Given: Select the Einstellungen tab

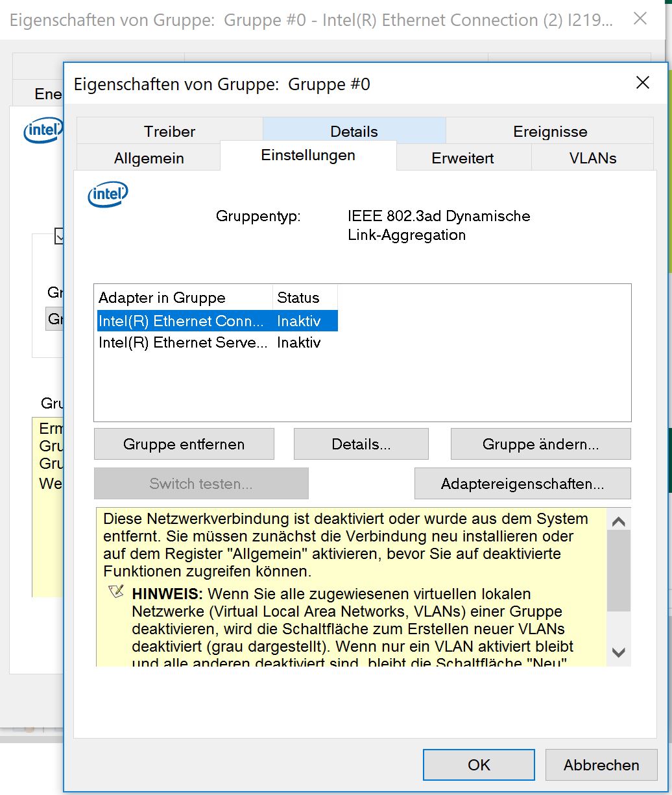Looking at the screenshot, I should point(308,156).
